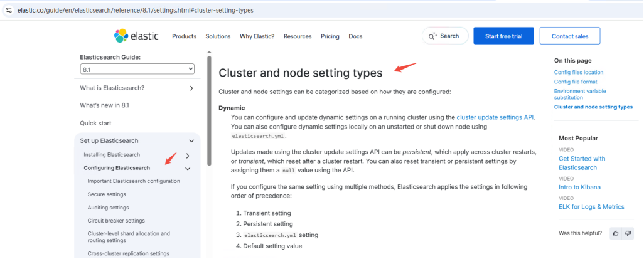Expand What is Elasticsearch? chevron
The image size is (644, 259).
(191, 88)
